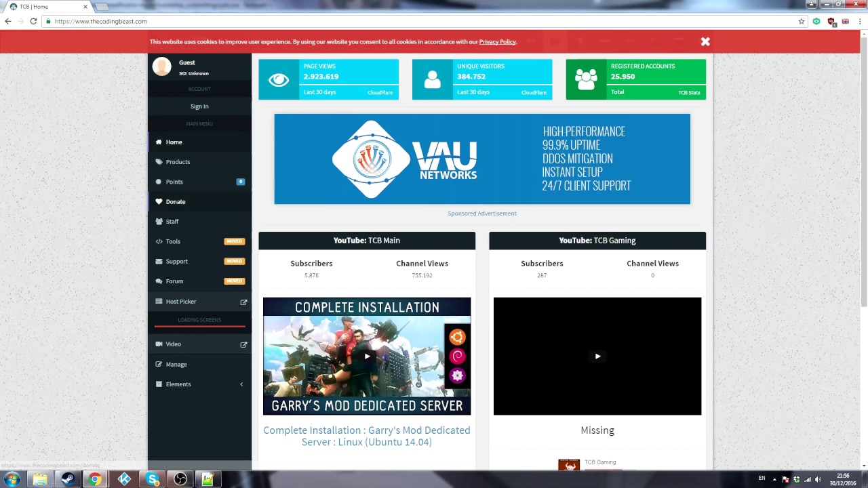868x488 pixels.
Task: Click the group icon on Registered Accounts card
Action: [x=586, y=80]
